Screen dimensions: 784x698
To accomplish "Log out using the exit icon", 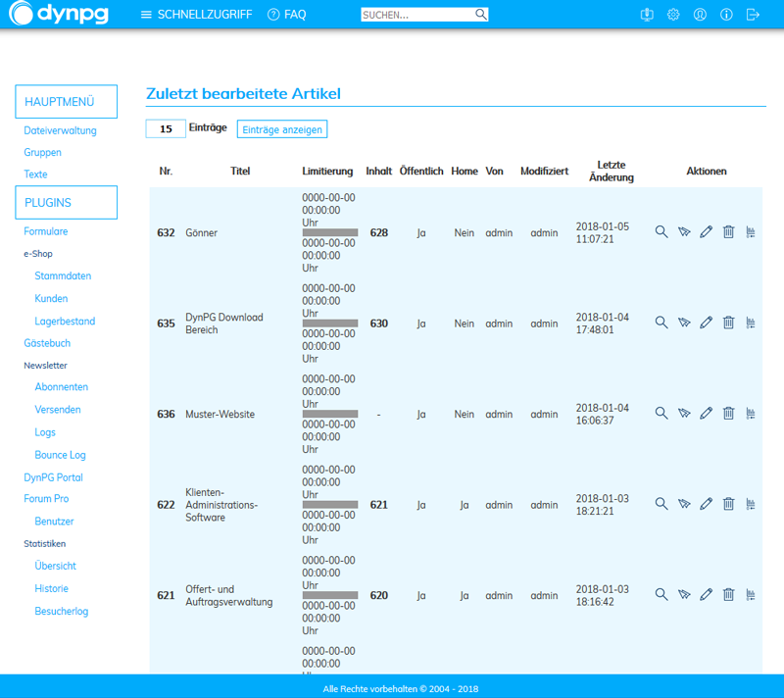I will point(753,15).
